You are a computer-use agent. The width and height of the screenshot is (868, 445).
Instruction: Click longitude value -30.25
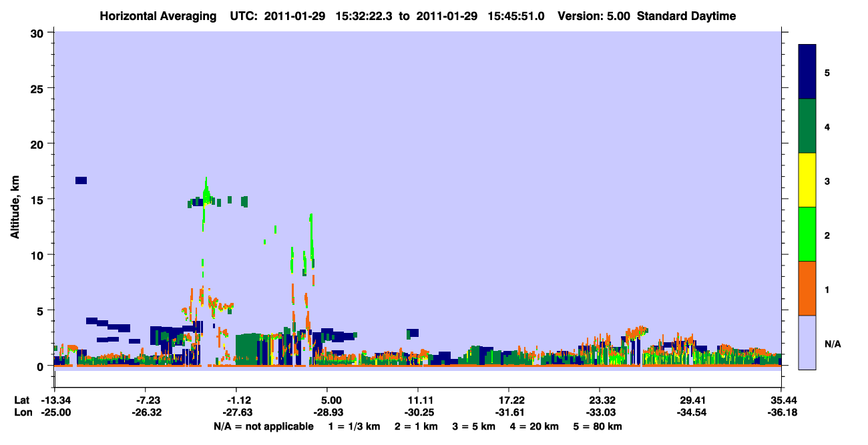point(418,413)
